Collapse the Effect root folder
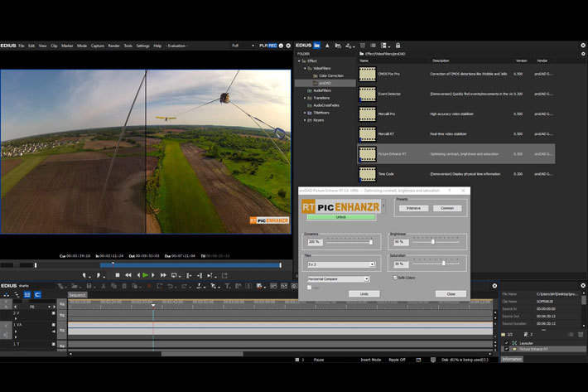Screen dimensions: 588x392 (x=299, y=60)
